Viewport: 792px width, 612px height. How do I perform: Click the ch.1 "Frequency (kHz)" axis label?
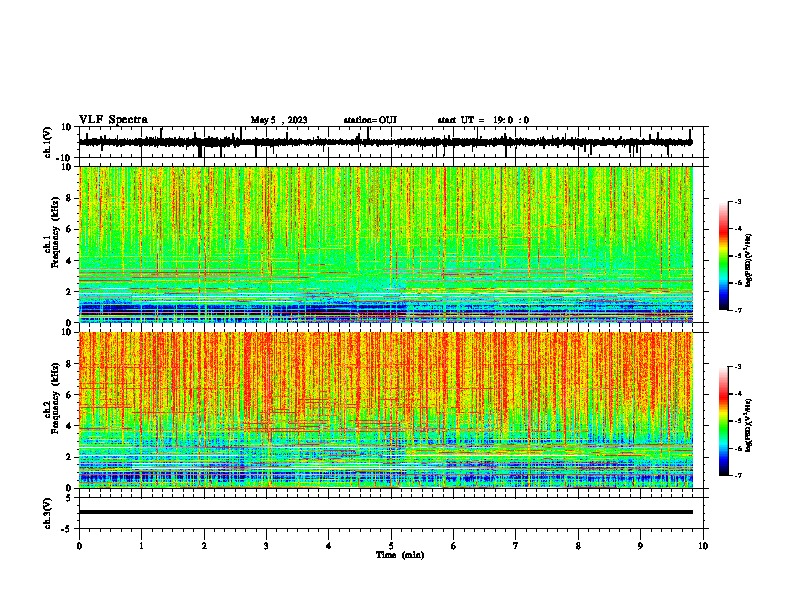tap(55, 232)
